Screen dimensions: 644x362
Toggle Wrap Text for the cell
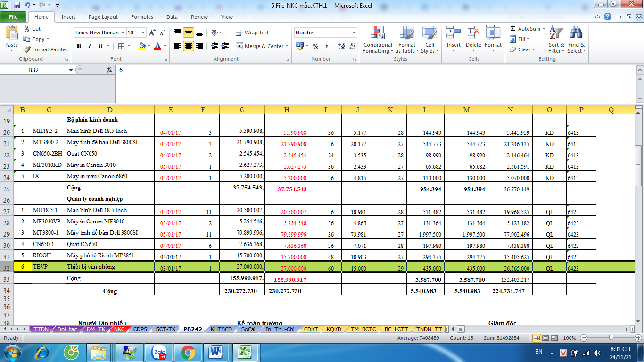pyautogui.click(x=252, y=33)
